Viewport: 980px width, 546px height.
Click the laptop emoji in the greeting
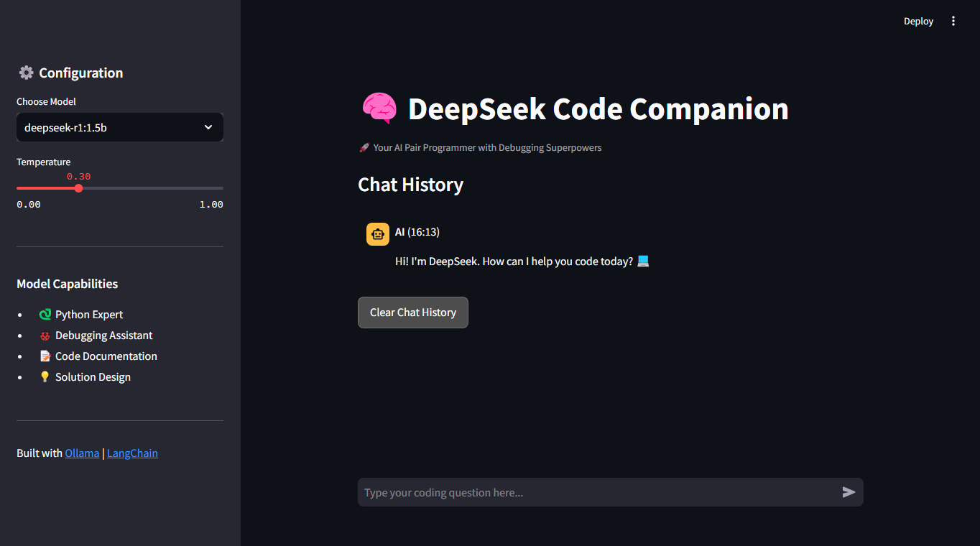[643, 261]
